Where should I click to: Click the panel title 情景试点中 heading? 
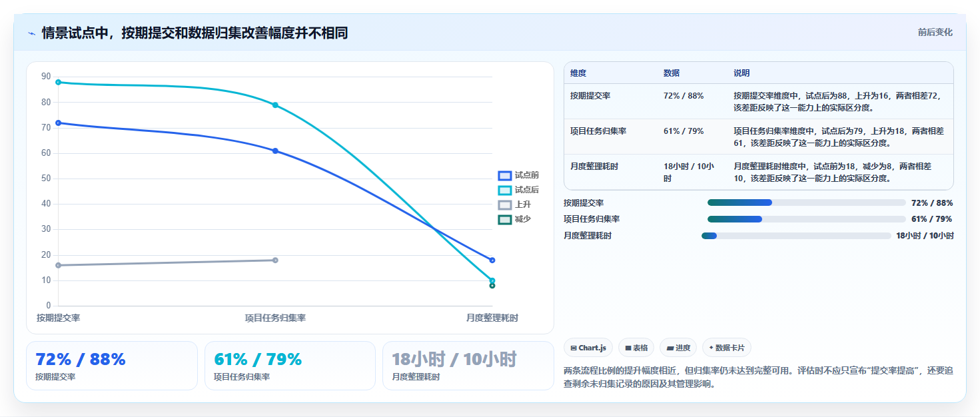(195, 33)
